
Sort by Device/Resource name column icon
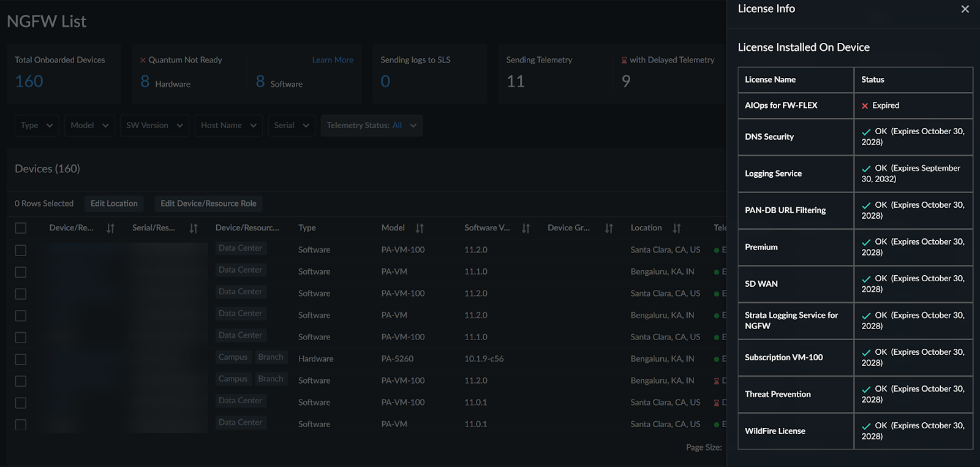click(110, 228)
